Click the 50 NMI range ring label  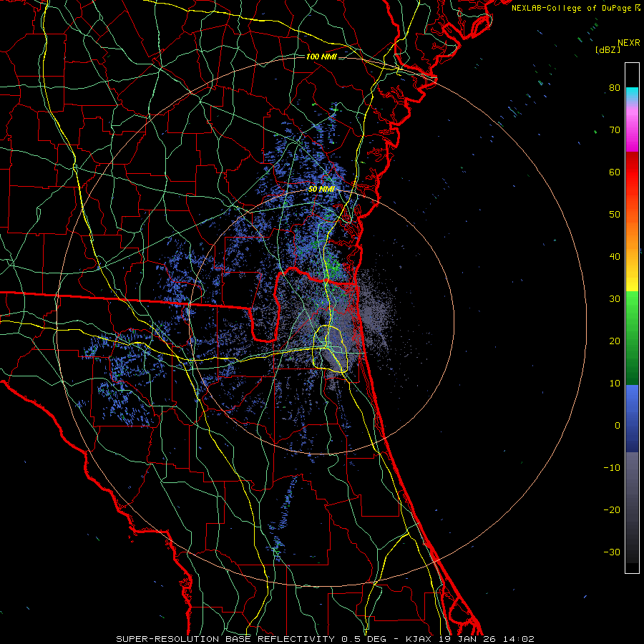click(321, 190)
